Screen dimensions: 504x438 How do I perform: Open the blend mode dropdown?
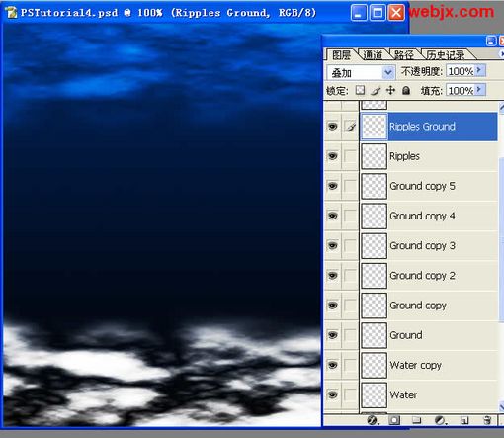361,72
